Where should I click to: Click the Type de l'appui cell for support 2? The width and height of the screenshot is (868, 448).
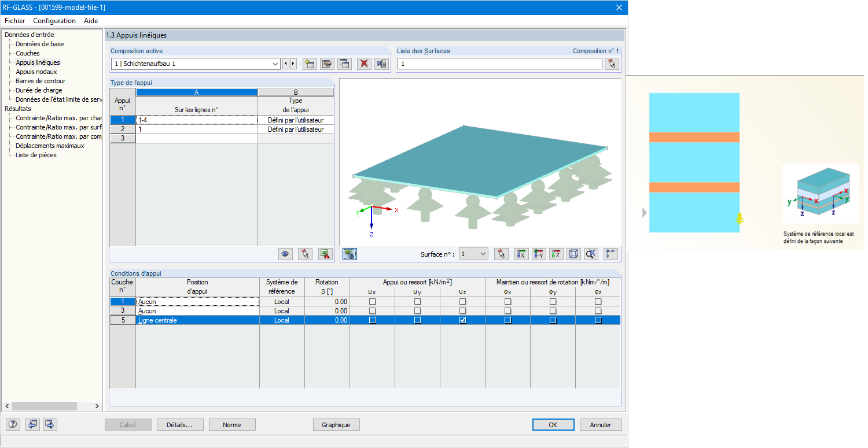tap(296, 129)
